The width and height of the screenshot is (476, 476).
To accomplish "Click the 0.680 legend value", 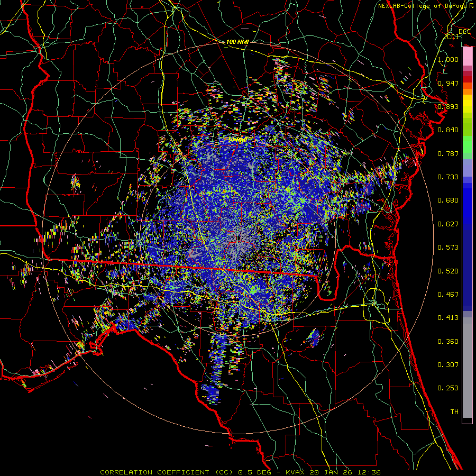I will pos(448,200).
